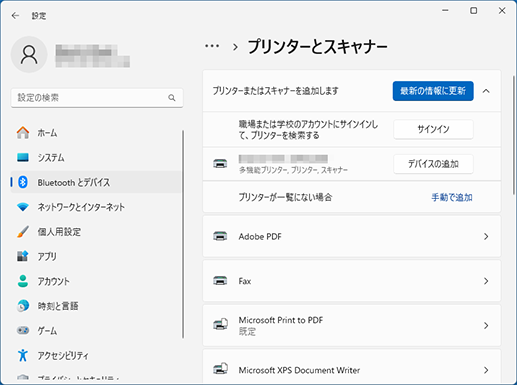The width and height of the screenshot is (517, 385).
Task: Click the 手動で追加 link
Action: [452, 197]
